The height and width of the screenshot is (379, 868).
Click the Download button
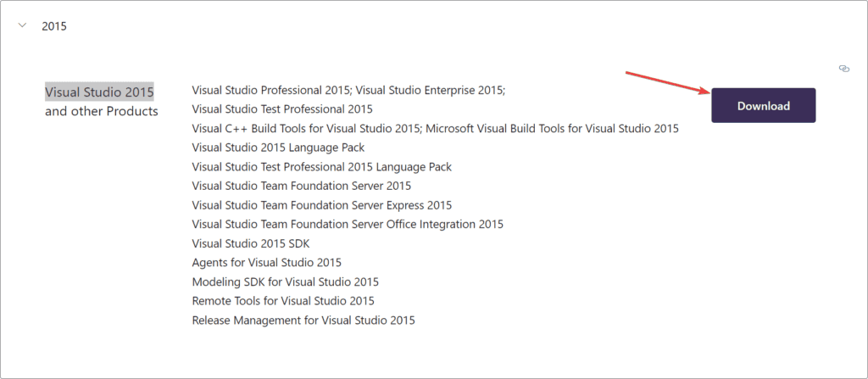coord(764,105)
